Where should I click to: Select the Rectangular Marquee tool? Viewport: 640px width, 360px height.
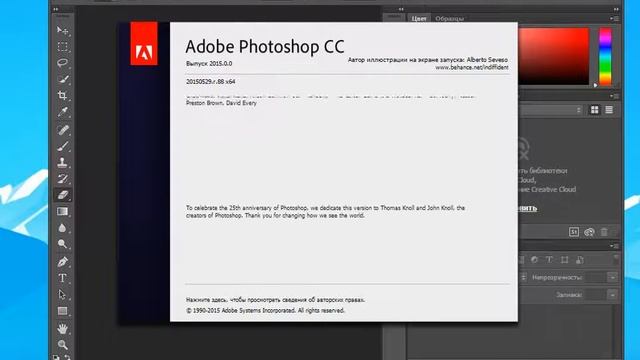(x=62, y=47)
